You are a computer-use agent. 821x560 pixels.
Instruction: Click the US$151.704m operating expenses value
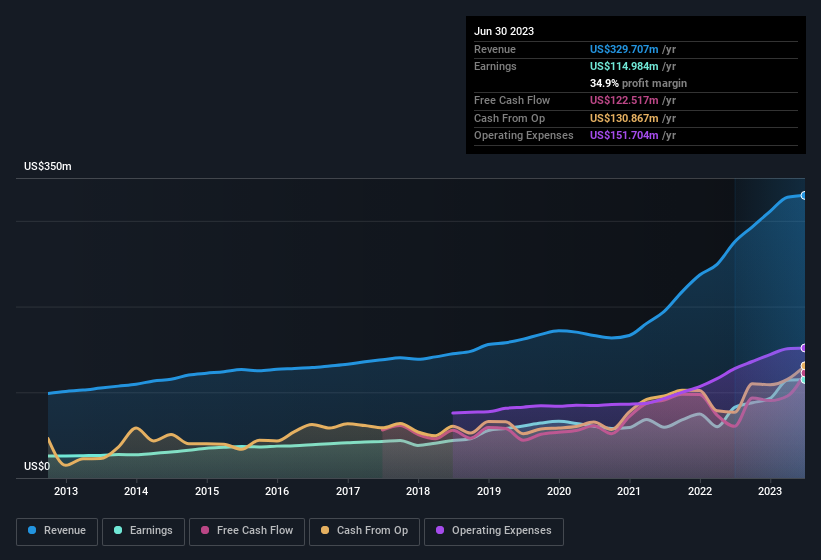(x=625, y=135)
